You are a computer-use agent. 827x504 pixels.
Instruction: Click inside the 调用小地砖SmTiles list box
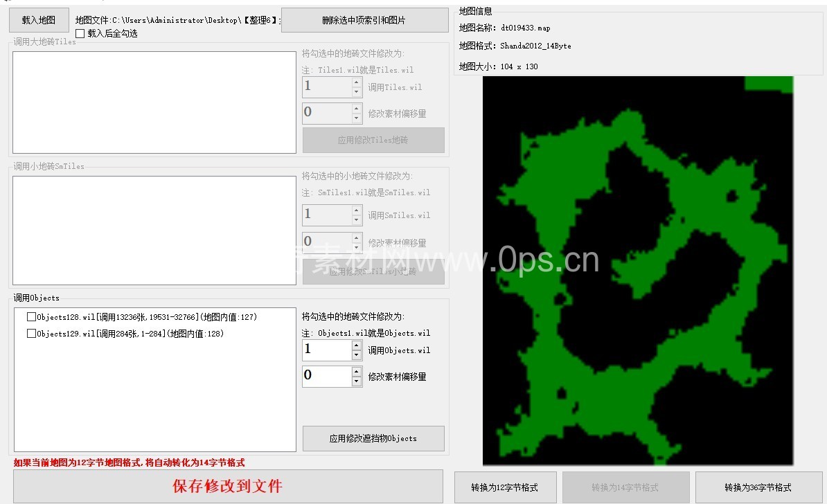(154, 230)
